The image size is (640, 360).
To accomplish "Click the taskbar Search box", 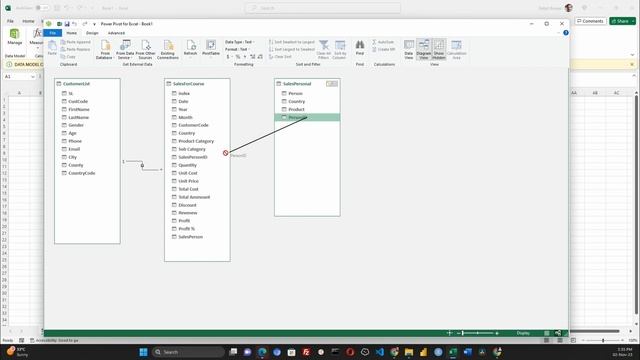I will (188, 352).
